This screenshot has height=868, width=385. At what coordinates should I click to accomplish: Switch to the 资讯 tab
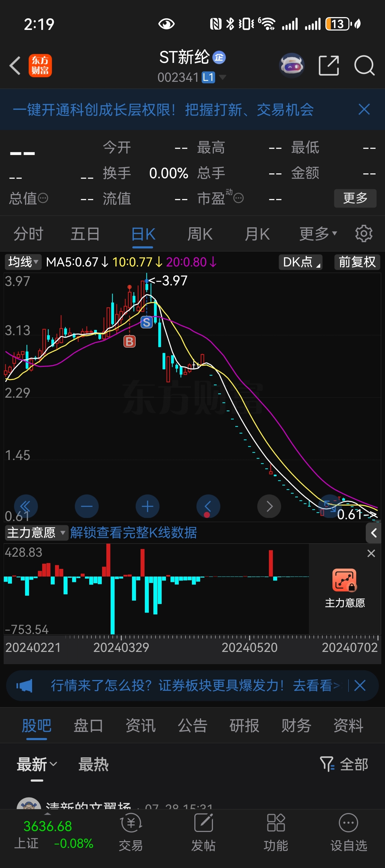pos(140,725)
